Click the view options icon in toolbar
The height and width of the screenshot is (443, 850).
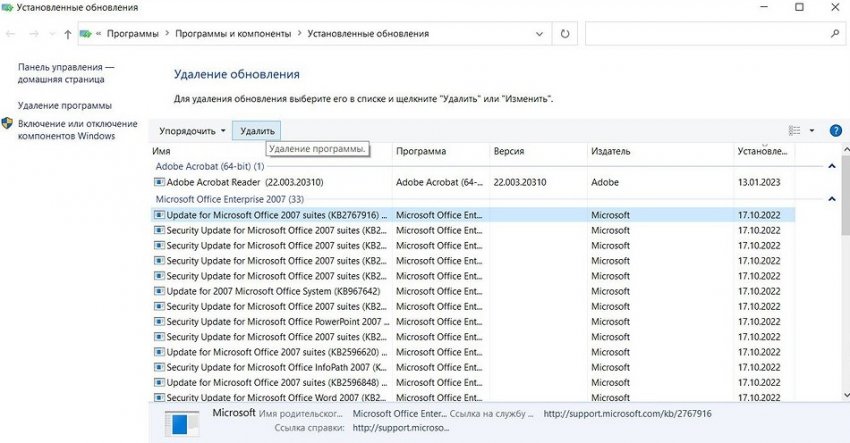tap(795, 131)
